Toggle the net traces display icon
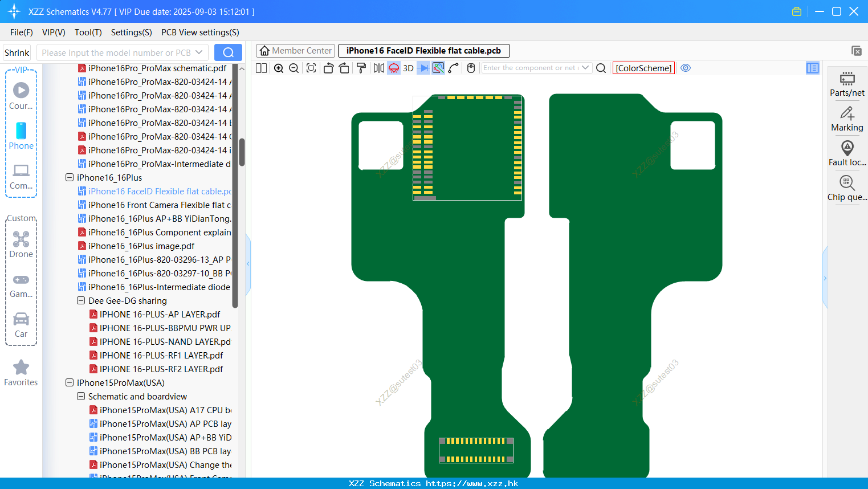This screenshot has height=489, width=868. pos(438,68)
